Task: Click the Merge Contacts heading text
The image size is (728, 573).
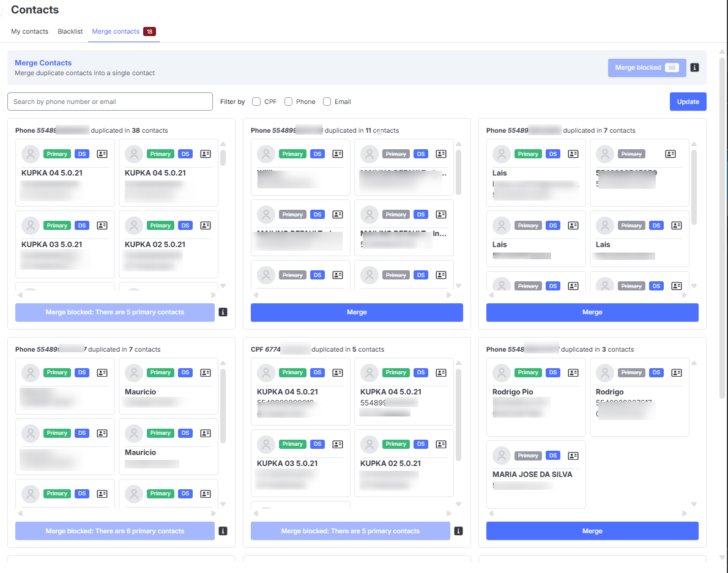Action: (x=43, y=62)
